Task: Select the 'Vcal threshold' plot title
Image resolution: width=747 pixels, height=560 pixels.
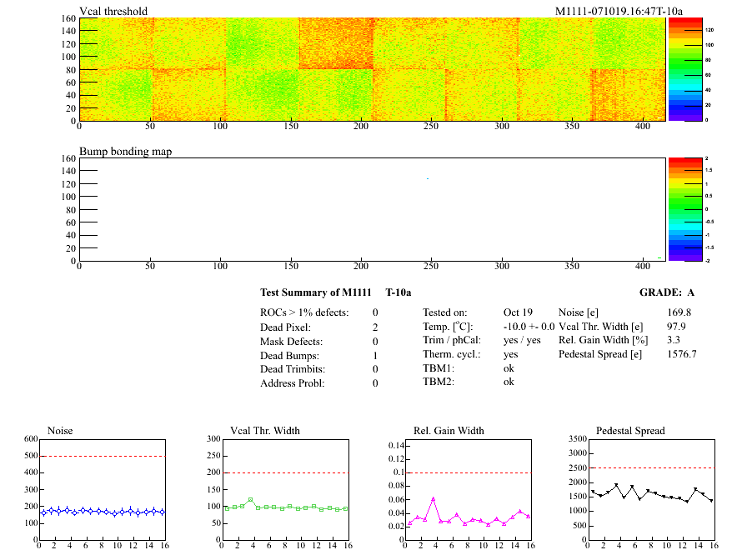Action: [x=113, y=11]
